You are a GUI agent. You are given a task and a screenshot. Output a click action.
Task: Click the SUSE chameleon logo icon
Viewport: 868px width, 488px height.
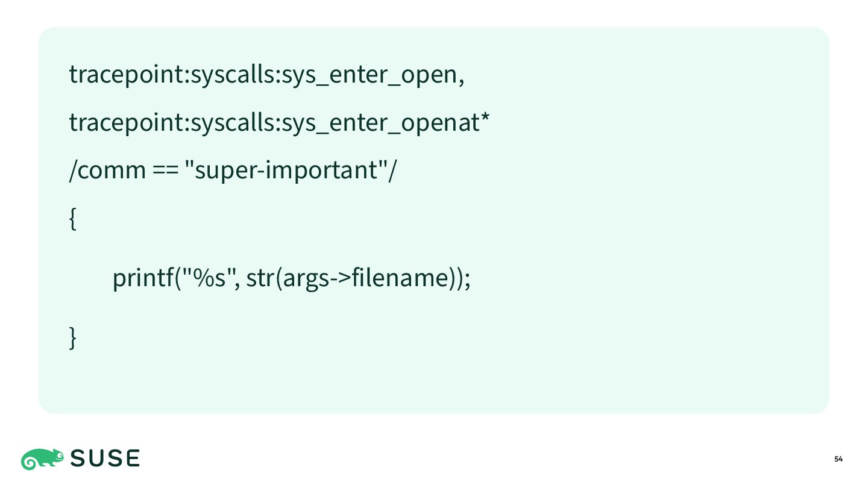pyautogui.click(x=42, y=459)
